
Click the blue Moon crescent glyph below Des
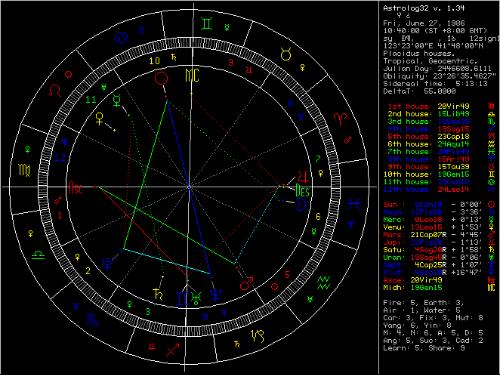[302, 204]
